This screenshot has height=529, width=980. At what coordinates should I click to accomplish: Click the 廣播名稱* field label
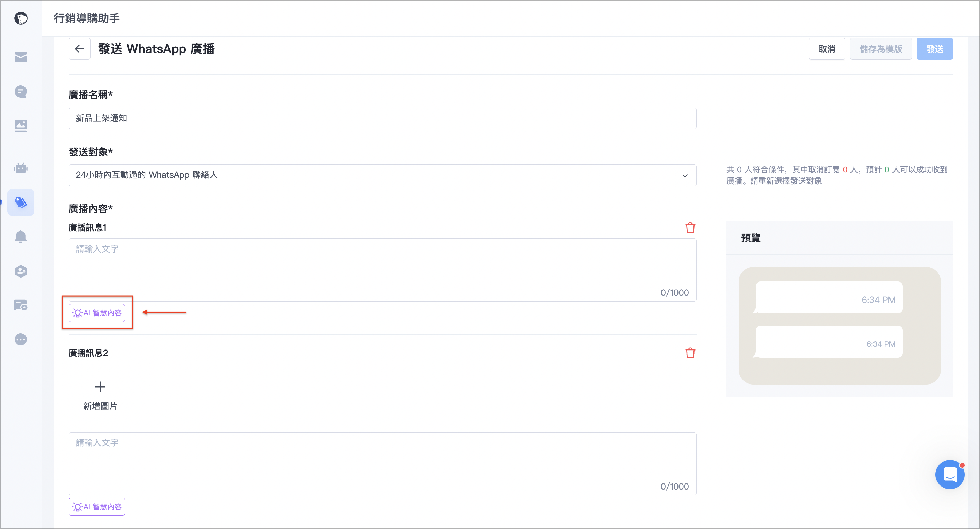tap(91, 95)
